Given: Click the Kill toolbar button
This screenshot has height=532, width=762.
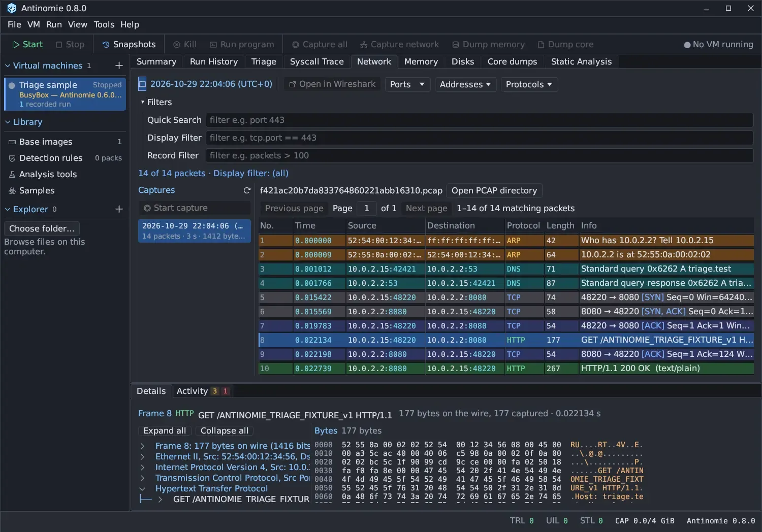Looking at the screenshot, I should pyautogui.click(x=185, y=45).
